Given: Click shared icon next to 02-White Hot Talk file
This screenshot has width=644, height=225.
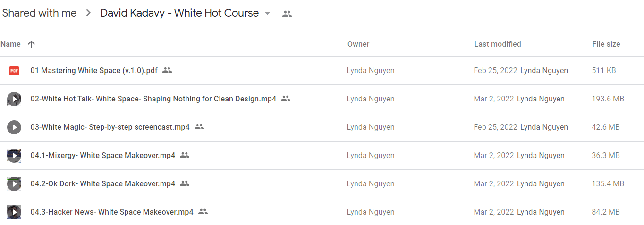Looking at the screenshot, I should pos(286,99).
